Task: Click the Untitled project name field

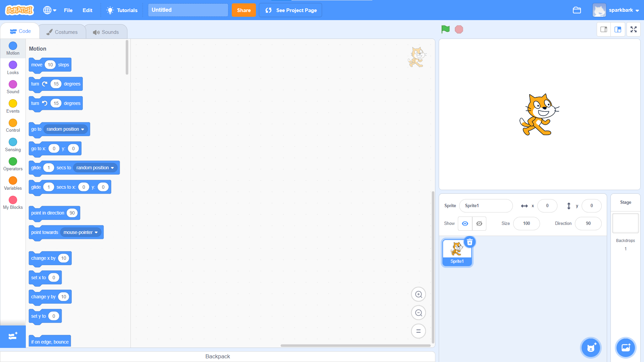Action: point(188,10)
